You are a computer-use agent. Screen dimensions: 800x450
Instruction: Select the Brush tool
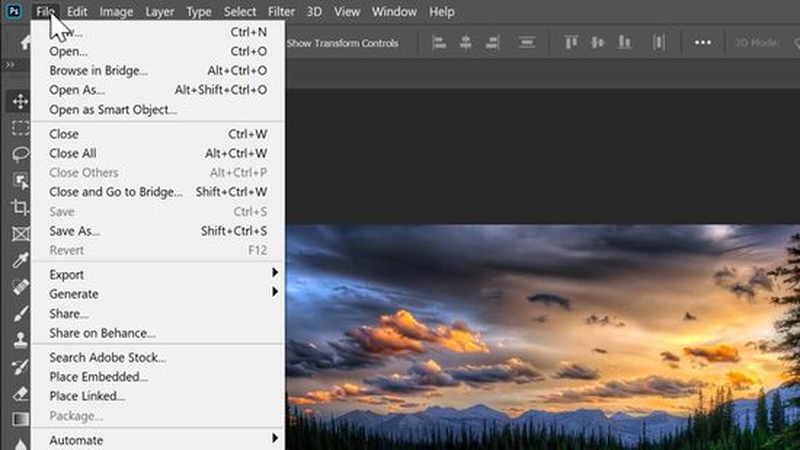[20, 312]
